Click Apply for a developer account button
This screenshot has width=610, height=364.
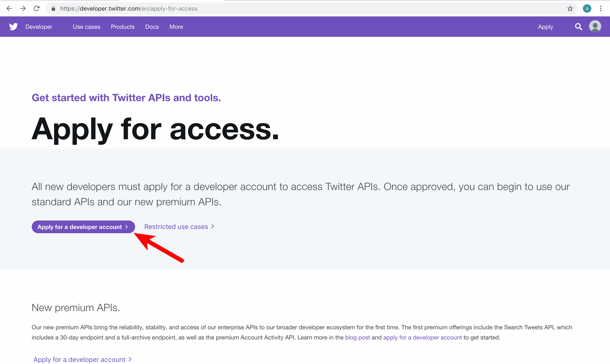(x=83, y=226)
